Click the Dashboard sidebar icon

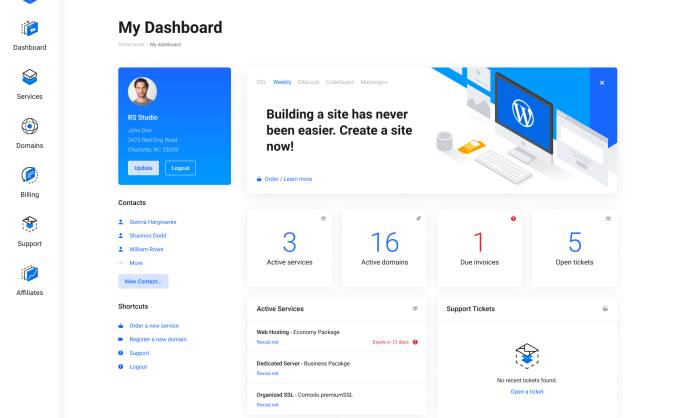29,29
